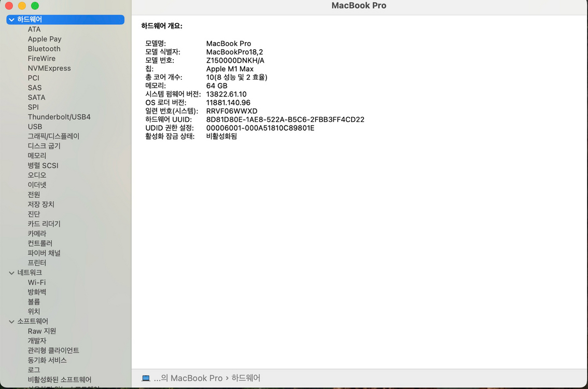588x389 pixels.
Task: Open the 방화벽 network section
Action: (36, 291)
